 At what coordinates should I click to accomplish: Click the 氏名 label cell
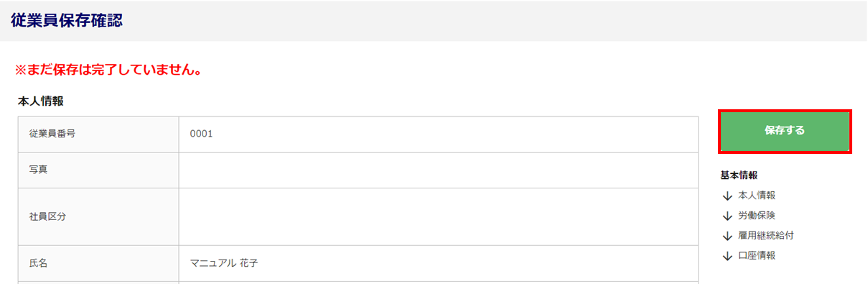pyautogui.click(x=98, y=263)
